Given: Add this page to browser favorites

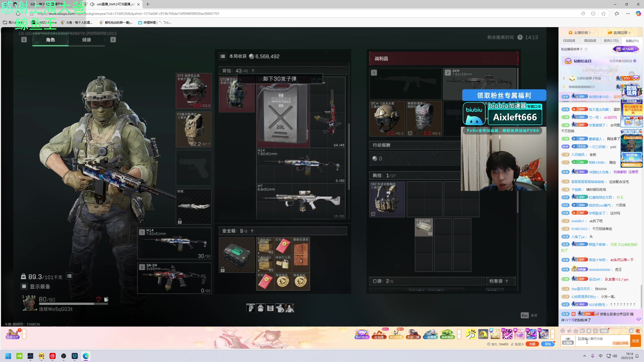Looking at the screenshot, I should coord(603,14).
